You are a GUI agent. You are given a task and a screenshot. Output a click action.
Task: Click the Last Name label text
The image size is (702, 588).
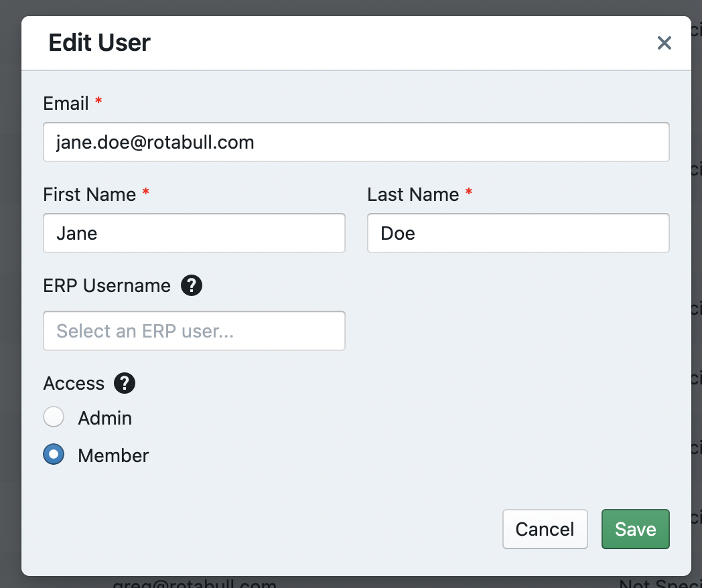pyautogui.click(x=413, y=195)
